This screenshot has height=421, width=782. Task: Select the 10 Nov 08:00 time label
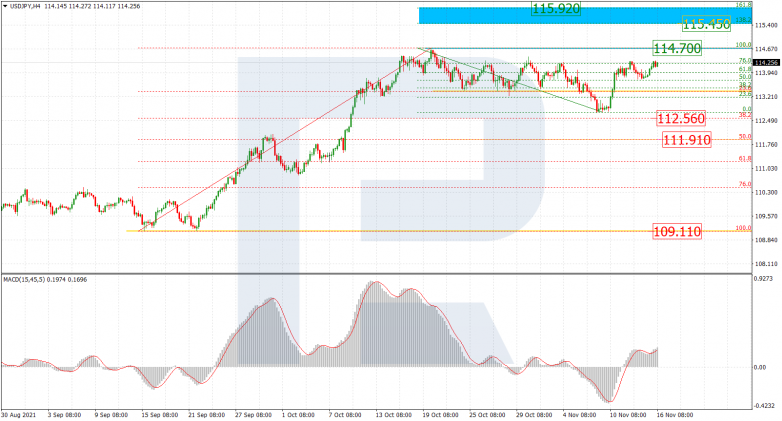[x=628, y=415]
